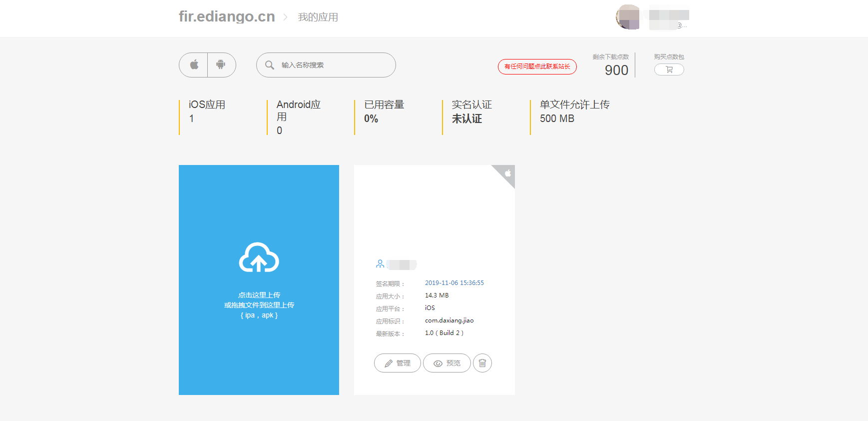Click the red contact site admin button

[537, 66]
